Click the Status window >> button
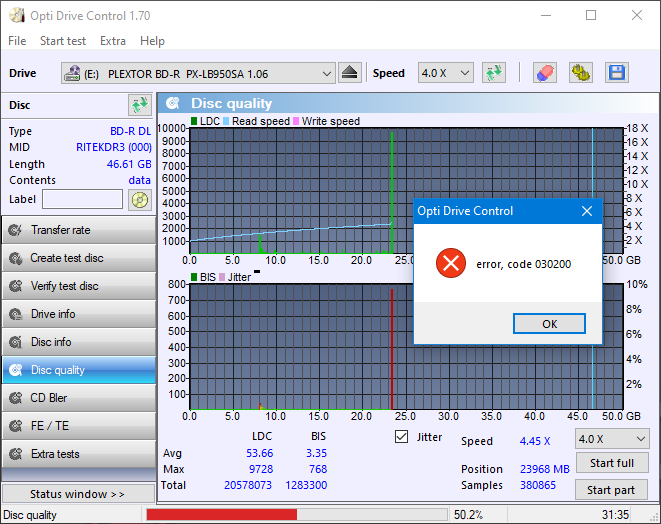 point(78,494)
